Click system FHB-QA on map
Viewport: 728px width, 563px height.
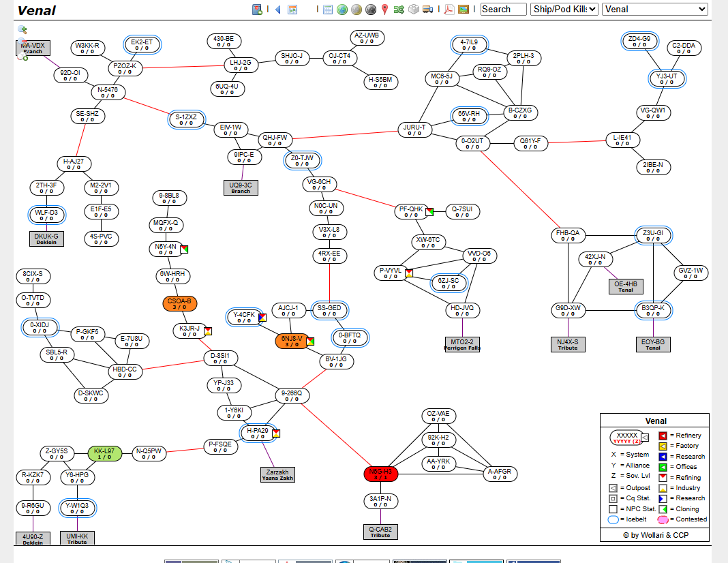point(568,236)
